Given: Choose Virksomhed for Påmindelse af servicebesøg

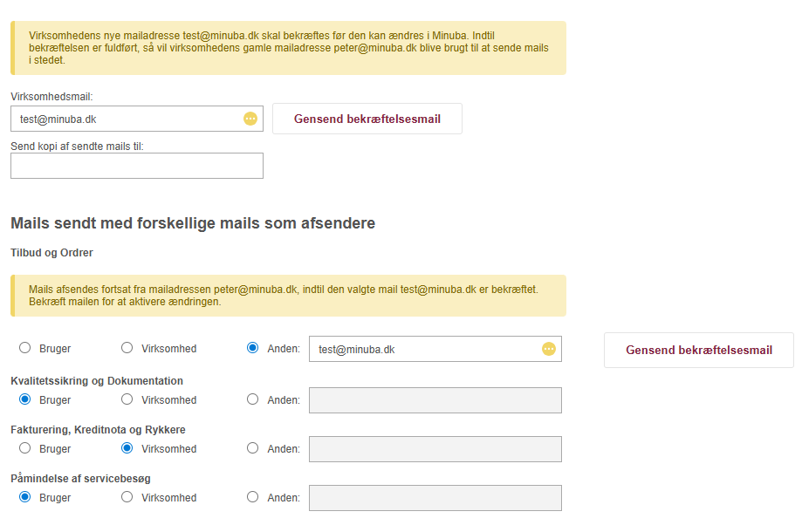Looking at the screenshot, I should click(x=127, y=497).
